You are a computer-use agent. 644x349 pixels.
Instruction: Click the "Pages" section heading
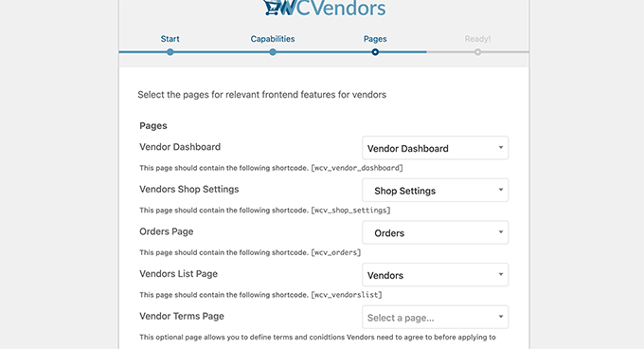click(153, 126)
